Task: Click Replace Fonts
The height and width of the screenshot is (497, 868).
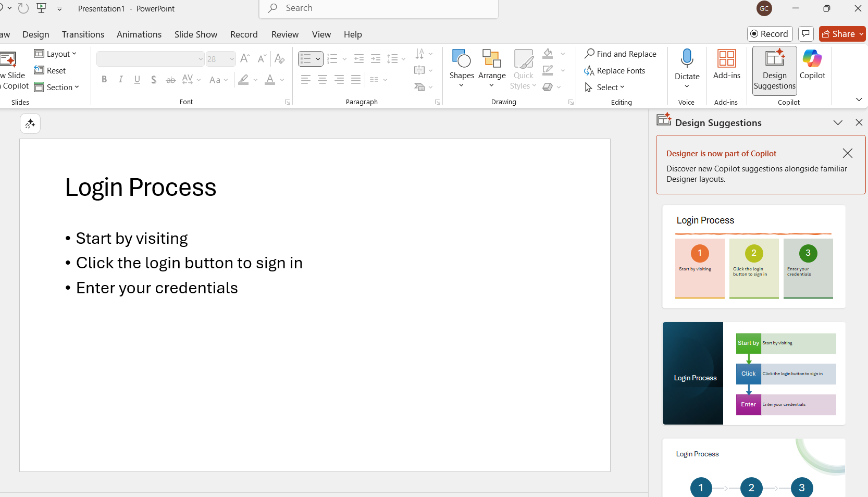Action: [615, 70]
